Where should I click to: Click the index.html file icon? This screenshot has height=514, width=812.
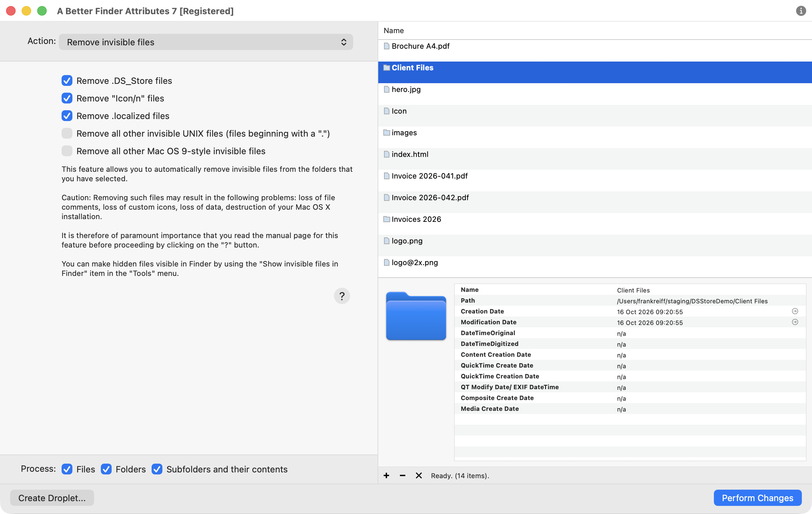click(387, 154)
